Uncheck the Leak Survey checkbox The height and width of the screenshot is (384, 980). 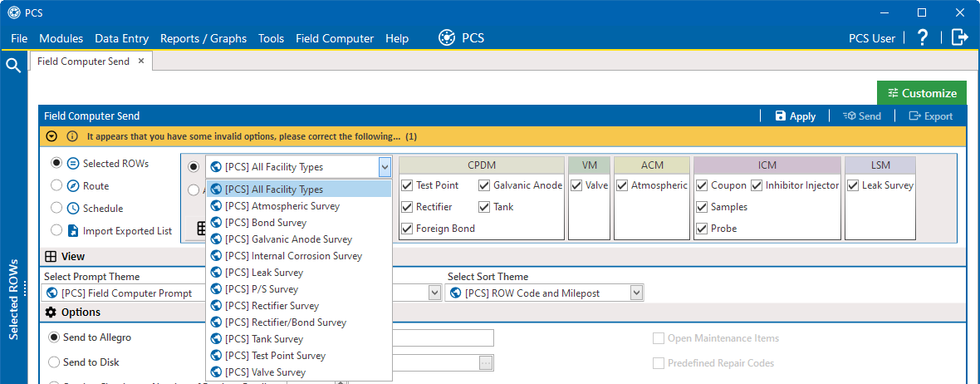[852, 185]
